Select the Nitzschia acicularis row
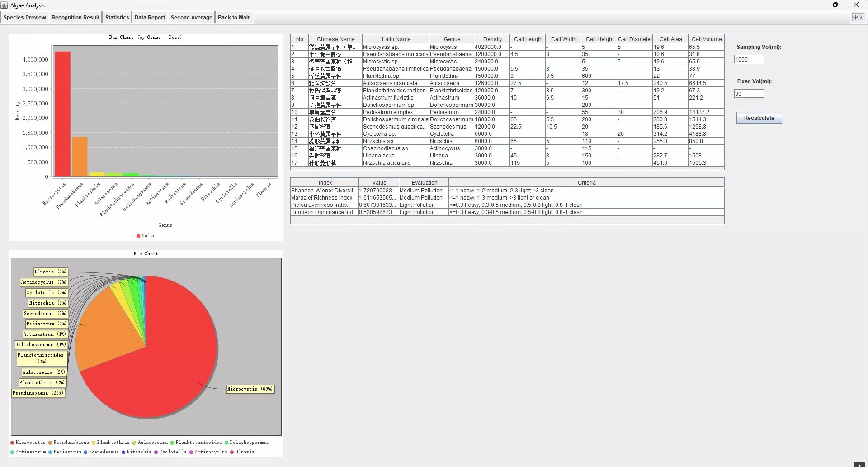 (507, 163)
